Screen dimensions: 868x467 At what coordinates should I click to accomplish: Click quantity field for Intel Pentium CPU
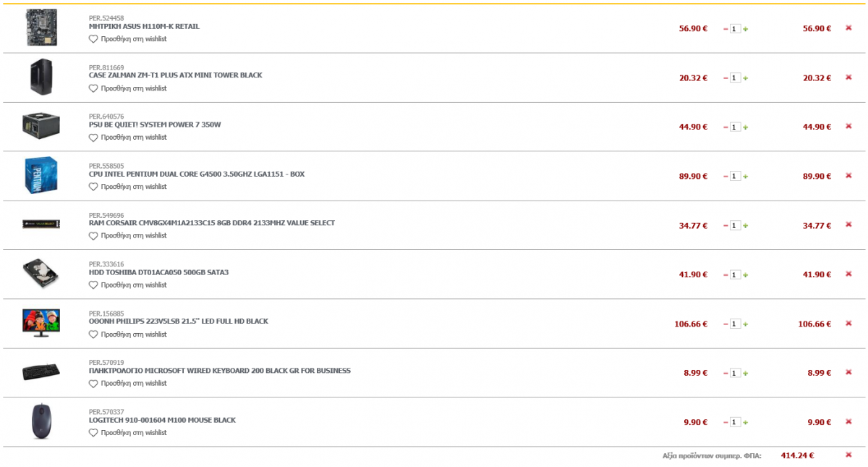point(736,177)
